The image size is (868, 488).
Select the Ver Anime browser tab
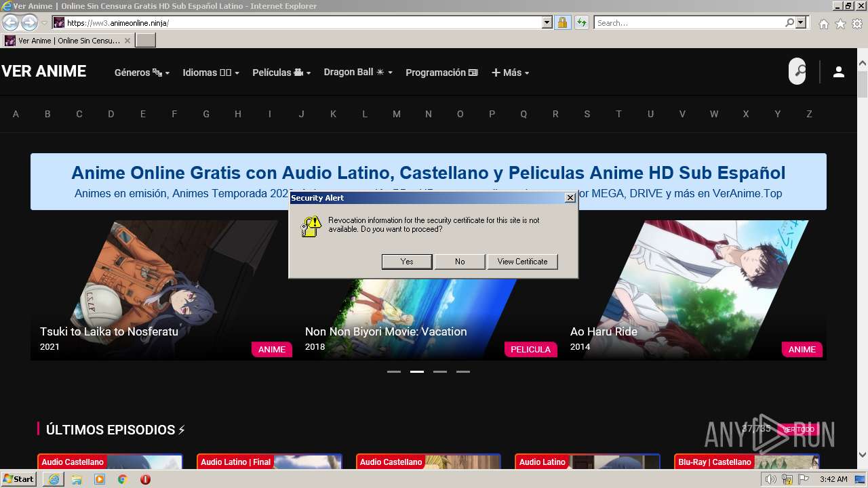coord(68,41)
